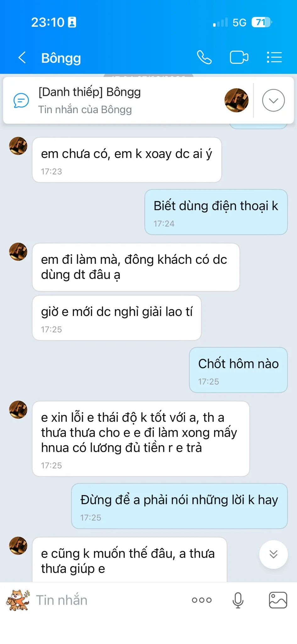297x644 pixels.
Task: Open the chat options list menu
Action: pos(274,57)
